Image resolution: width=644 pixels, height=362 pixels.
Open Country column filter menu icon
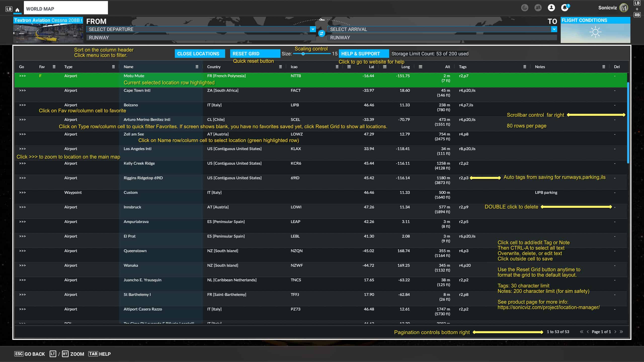280,67
